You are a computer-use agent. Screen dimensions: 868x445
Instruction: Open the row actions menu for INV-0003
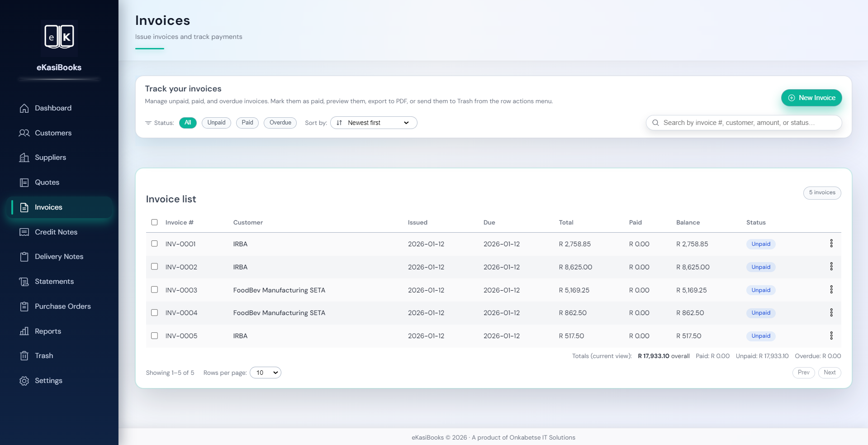831,290
